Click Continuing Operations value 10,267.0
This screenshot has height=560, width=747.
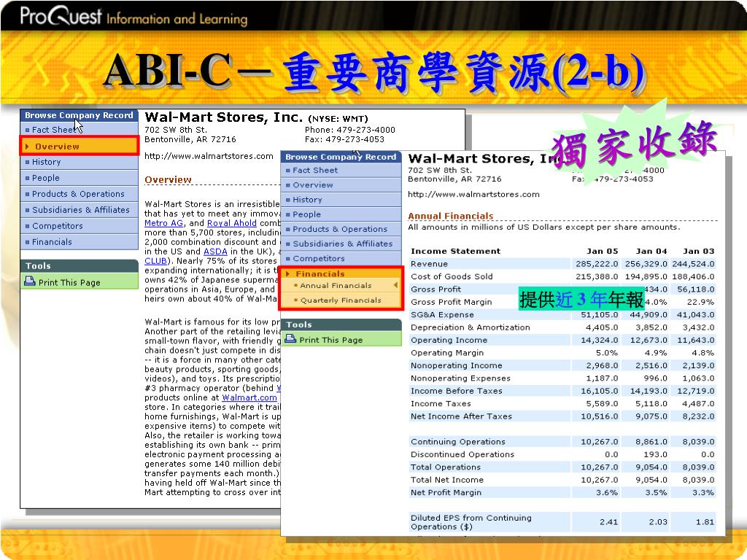click(600, 442)
